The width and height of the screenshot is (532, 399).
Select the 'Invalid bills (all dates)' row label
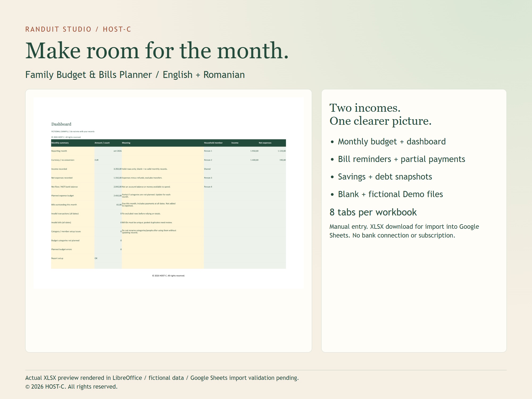pyautogui.click(x=61, y=223)
